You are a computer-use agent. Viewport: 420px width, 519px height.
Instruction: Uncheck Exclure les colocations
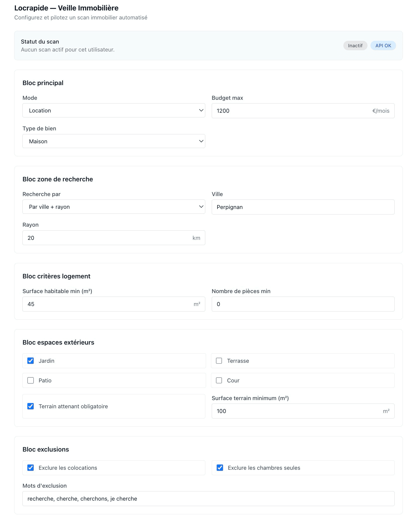31,468
